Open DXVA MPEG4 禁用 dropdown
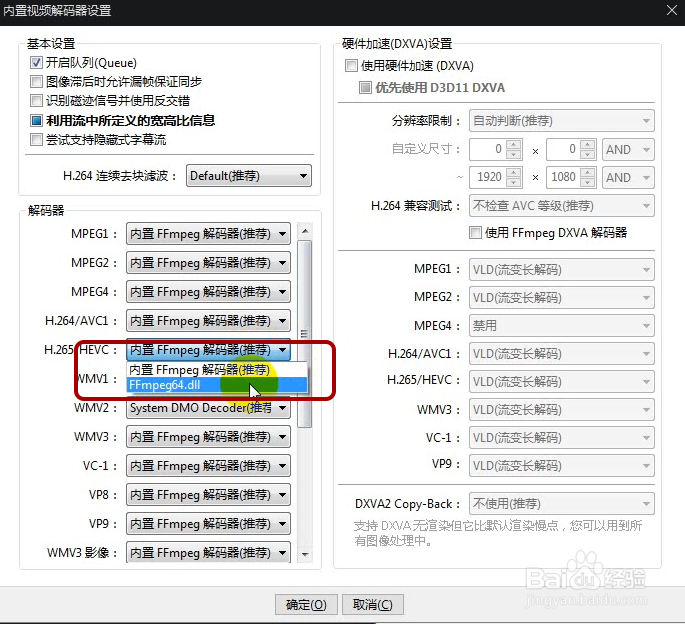This screenshot has height=624, width=685. tap(562, 326)
